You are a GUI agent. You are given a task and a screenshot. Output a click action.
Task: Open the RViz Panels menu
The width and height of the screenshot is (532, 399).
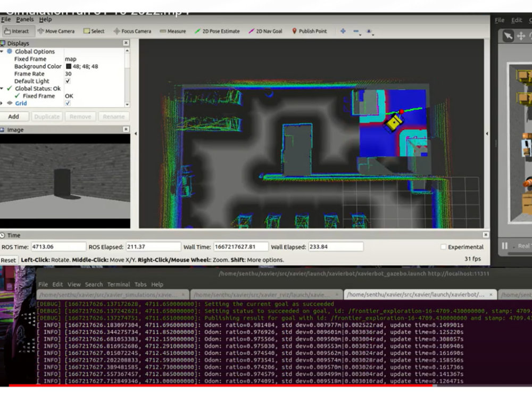tap(25, 19)
